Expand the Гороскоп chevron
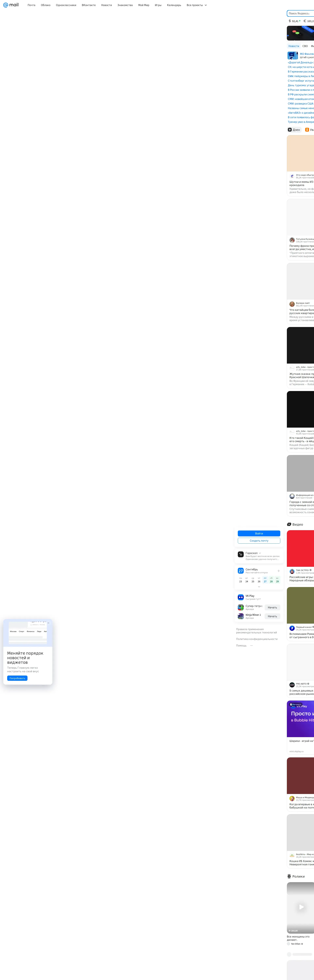This screenshot has height=980, width=314. click(260, 553)
